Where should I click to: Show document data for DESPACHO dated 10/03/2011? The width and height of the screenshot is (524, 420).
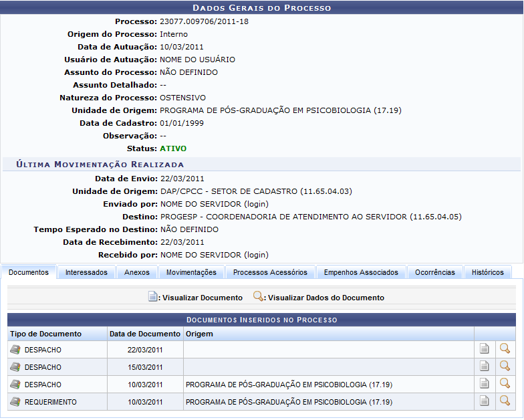505,384
